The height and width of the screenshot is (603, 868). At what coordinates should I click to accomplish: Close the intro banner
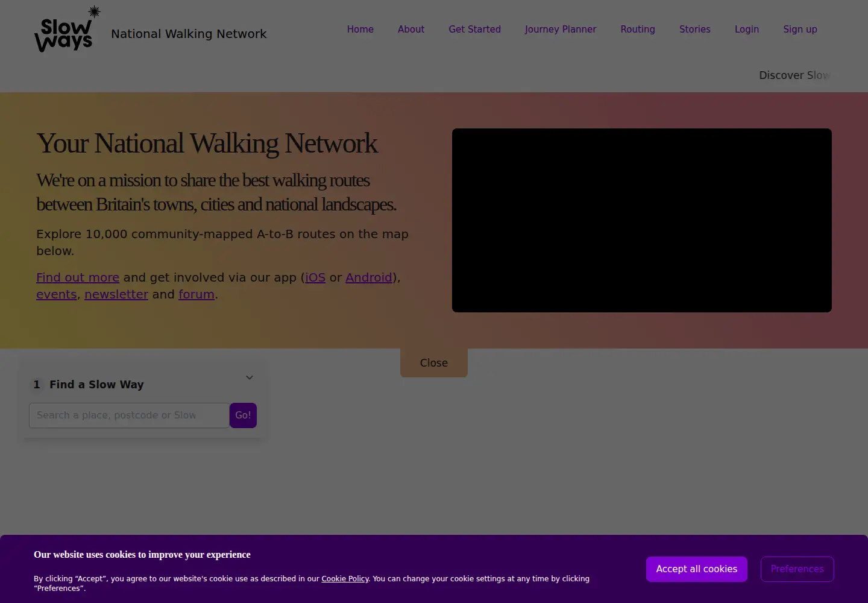click(434, 362)
